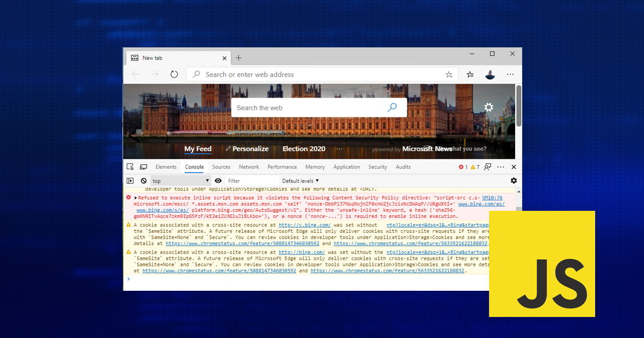
Task: Click the browser forward arrow
Action: [x=155, y=75]
